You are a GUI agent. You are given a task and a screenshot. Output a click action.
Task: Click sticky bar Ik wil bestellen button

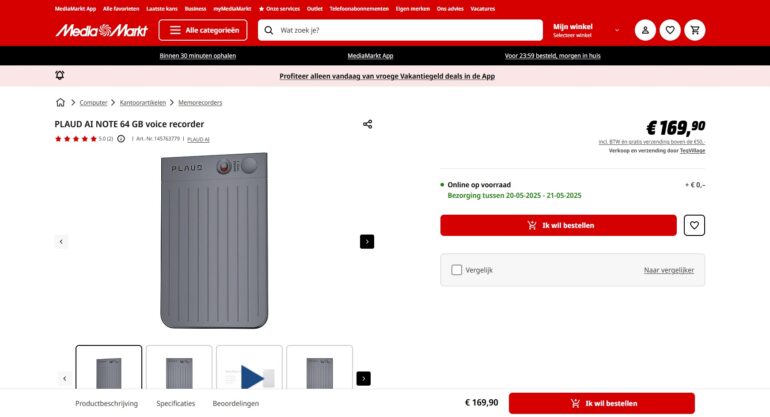(x=602, y=403)
